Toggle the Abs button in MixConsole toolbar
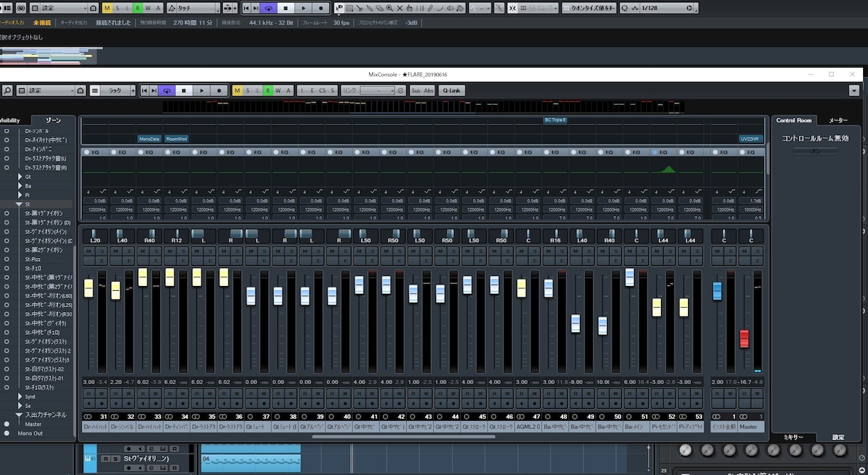 coord(428,90)
